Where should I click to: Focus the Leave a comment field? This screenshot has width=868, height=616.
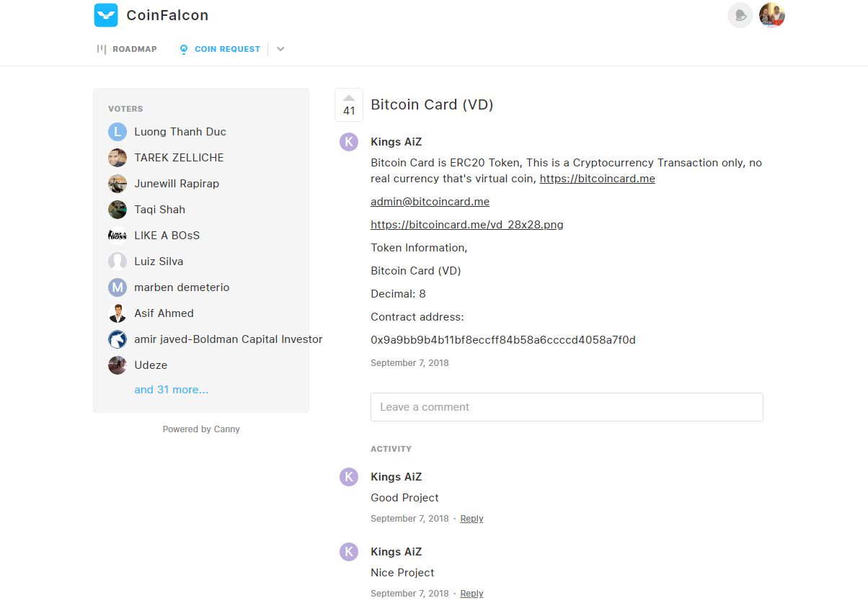click(567, 407)
